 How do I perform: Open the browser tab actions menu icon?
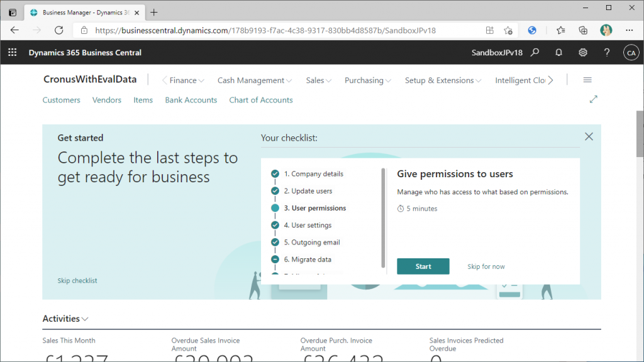(x=13, y=13)
